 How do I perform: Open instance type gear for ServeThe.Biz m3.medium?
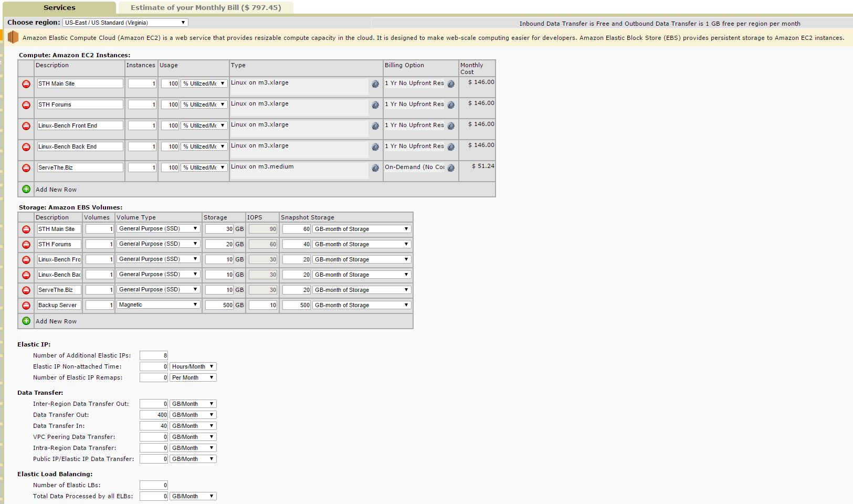tap(375, 168)
